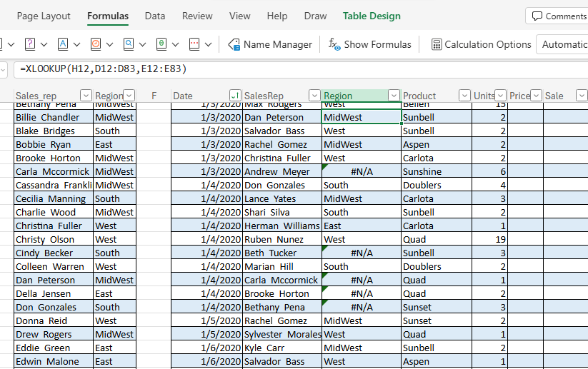
Task: Open the Logical functions library
Action: coord(34,44)
